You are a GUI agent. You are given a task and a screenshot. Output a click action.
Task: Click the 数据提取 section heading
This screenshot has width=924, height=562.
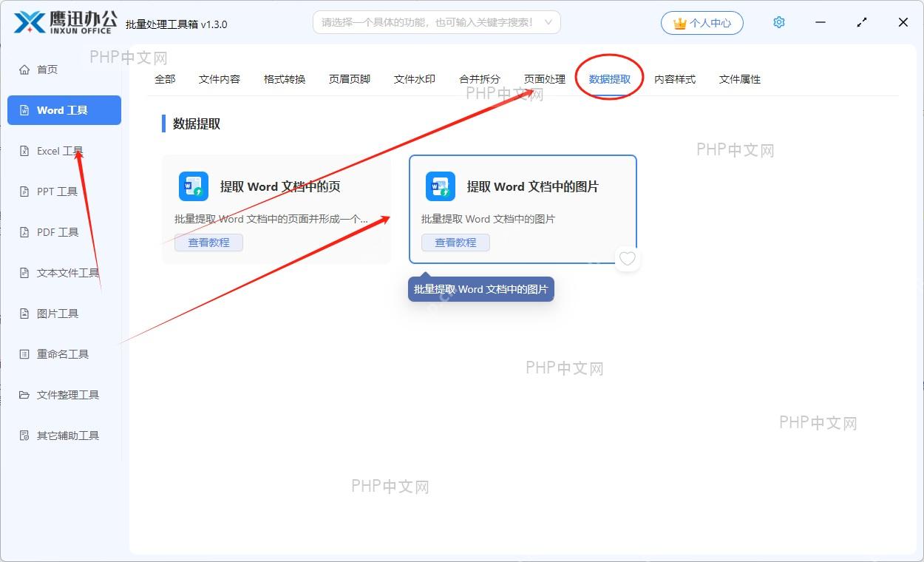(x=197, y=124)
